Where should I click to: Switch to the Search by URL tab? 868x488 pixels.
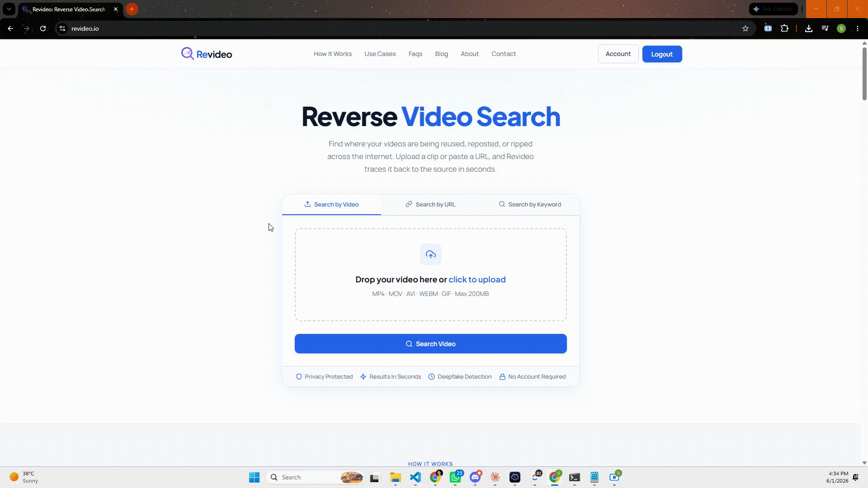pyautogui.click(x=430, y=205)
